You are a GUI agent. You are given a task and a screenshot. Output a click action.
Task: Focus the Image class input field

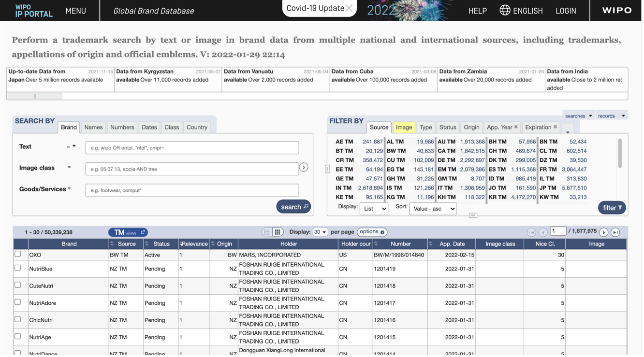tap(193, 169)
